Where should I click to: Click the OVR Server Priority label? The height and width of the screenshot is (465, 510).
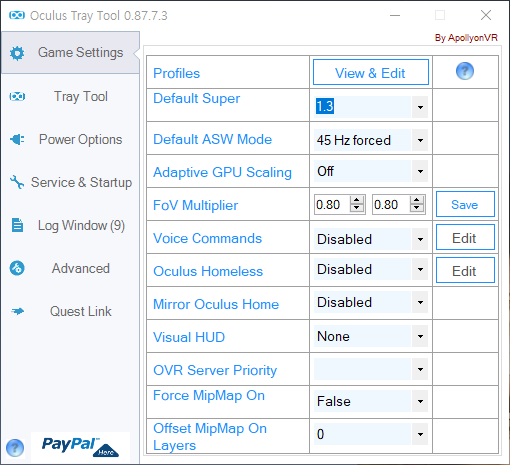tap(215, 370)
